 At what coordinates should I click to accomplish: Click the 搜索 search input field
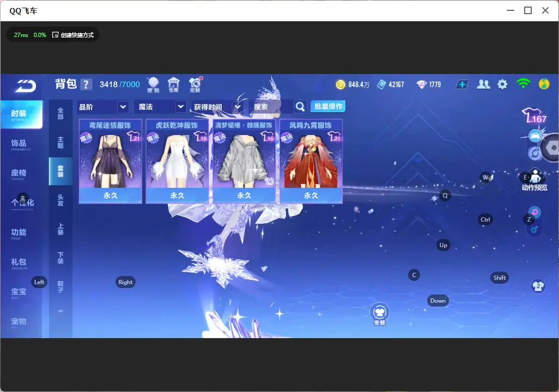[x=271, y=107]
